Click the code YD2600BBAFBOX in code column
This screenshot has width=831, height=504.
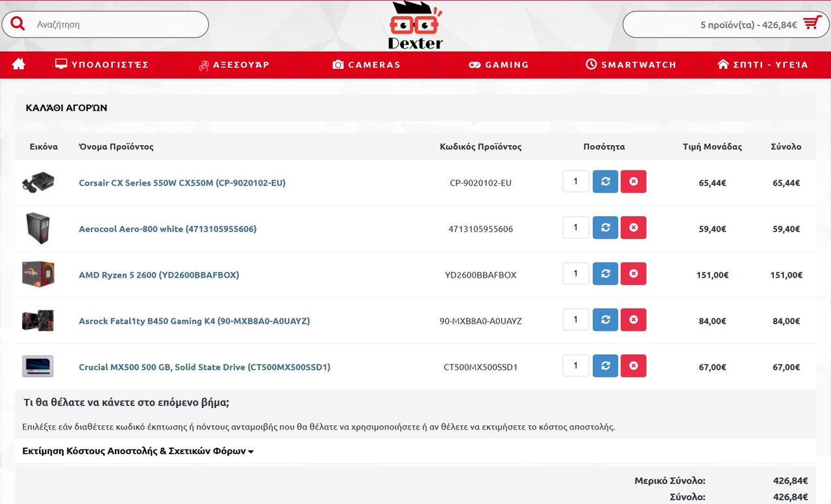click(480, 275)
